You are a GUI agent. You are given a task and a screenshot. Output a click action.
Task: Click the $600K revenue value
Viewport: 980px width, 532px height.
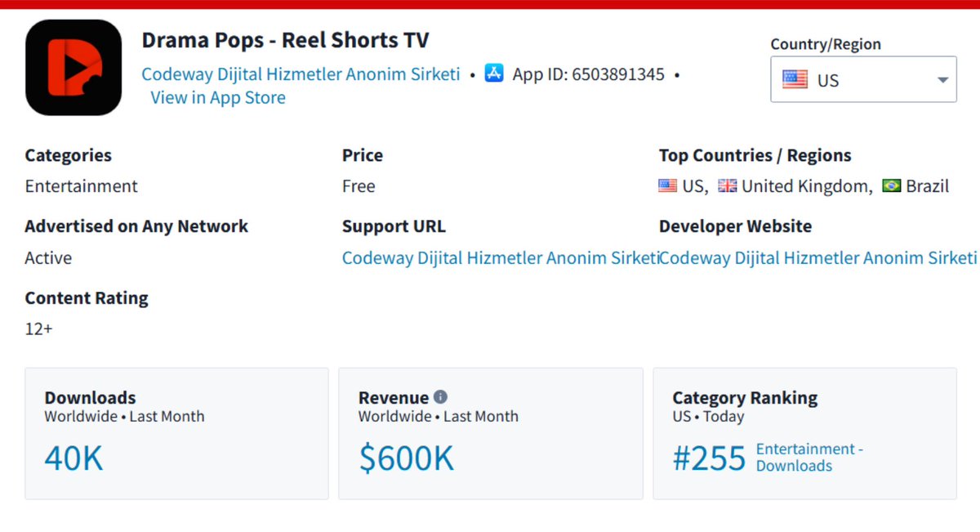click(x=406, y=458)
